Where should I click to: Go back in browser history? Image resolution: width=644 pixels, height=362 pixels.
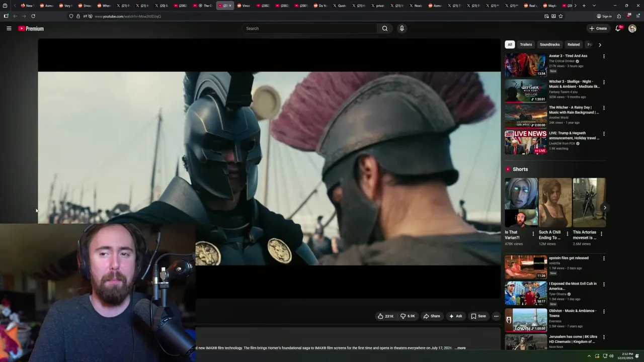(x=15, y=16)
